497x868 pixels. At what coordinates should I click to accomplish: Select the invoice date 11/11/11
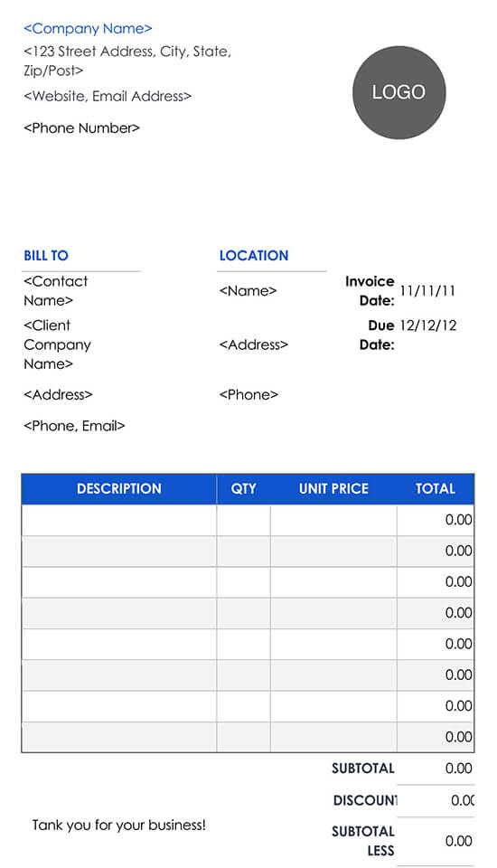click(427, 291)
